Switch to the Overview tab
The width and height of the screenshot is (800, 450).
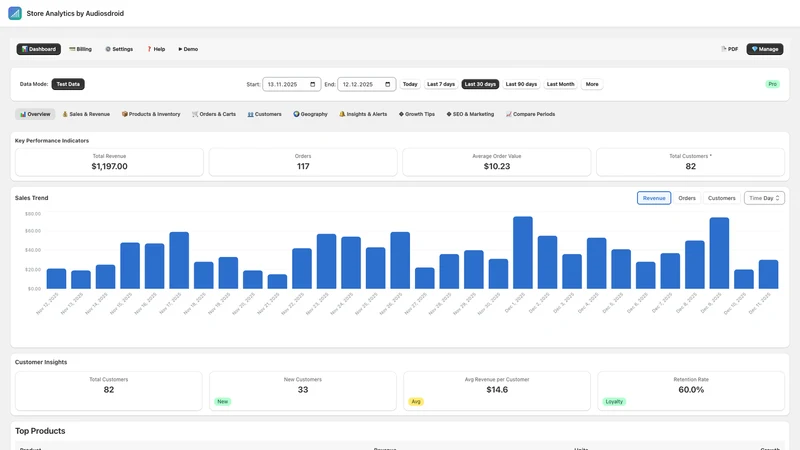[35, 114]
